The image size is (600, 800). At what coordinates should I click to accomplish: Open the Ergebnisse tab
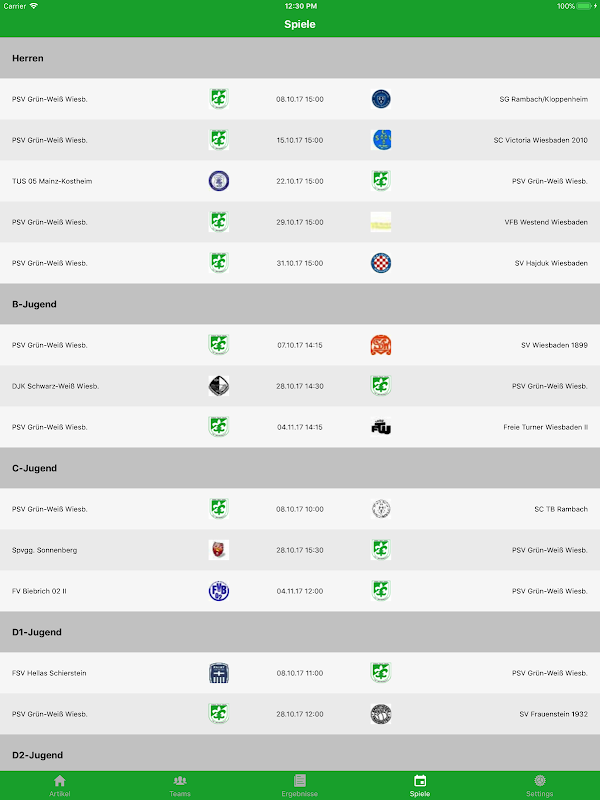(299, 785)
